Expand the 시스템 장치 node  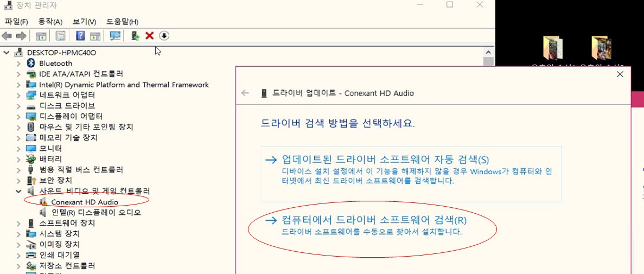[18, 234]
